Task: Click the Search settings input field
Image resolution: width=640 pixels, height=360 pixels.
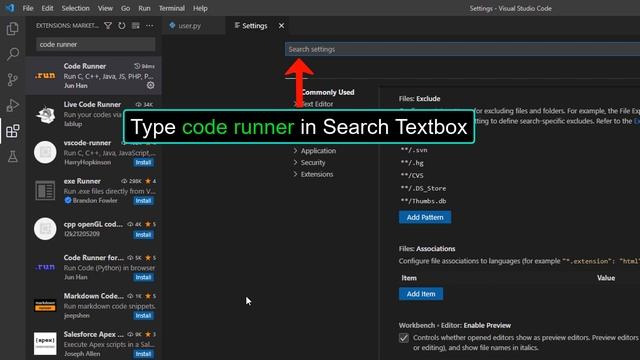Action: point(462,49)
